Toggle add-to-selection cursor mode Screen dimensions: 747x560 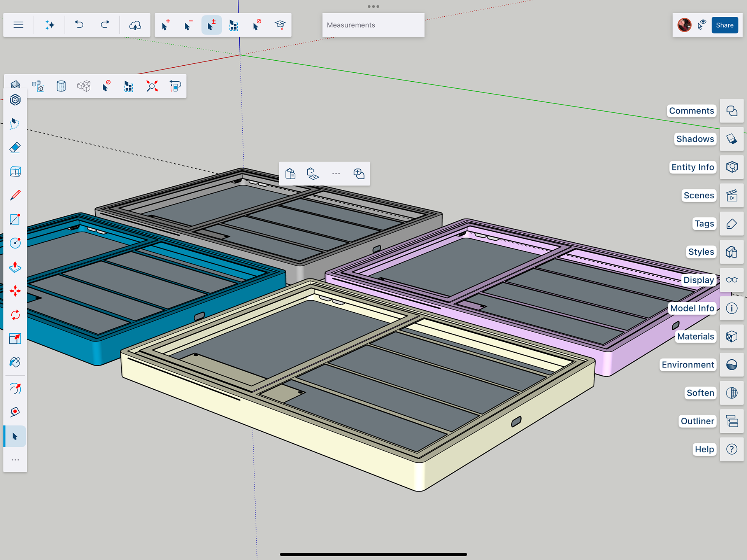[166, 25]
